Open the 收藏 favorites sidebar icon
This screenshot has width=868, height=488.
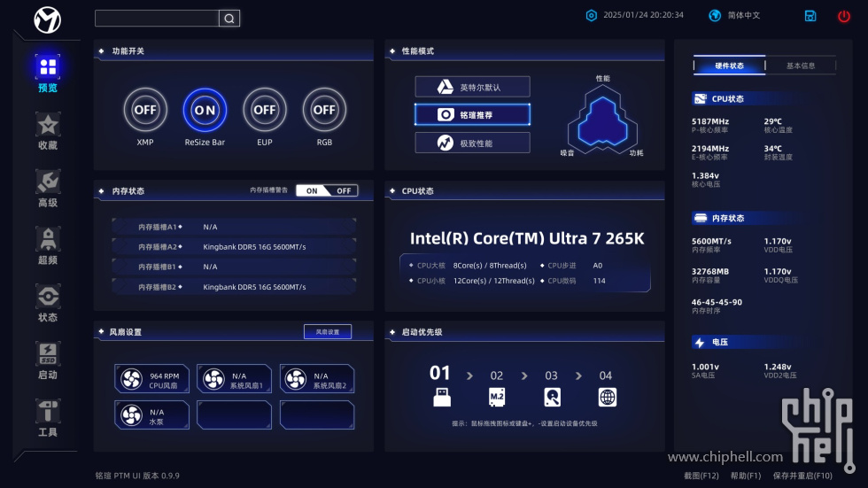(x=48, y=125)
